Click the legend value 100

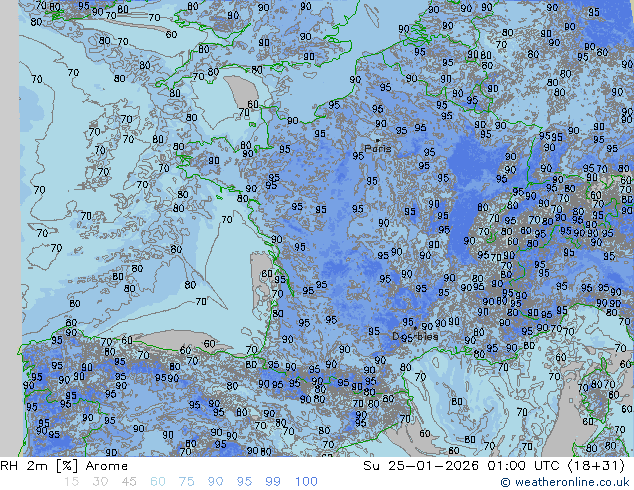point(306,482)
